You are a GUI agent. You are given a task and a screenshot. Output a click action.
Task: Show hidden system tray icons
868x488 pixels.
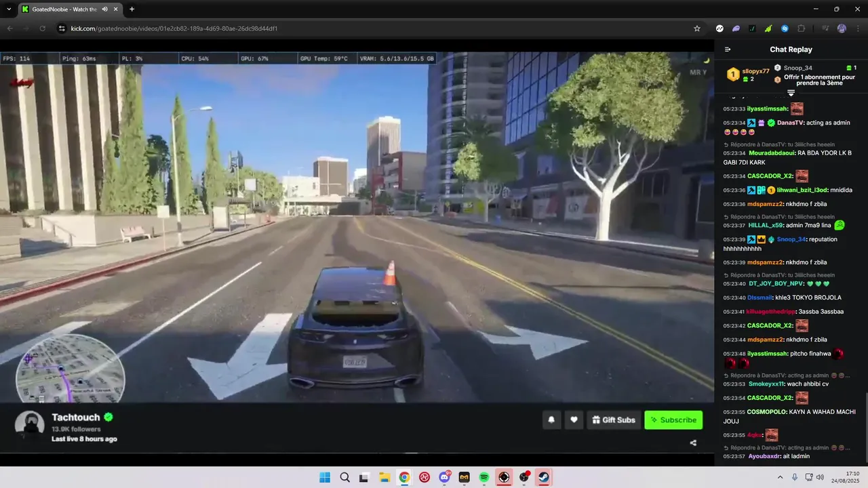click(780, 477)
